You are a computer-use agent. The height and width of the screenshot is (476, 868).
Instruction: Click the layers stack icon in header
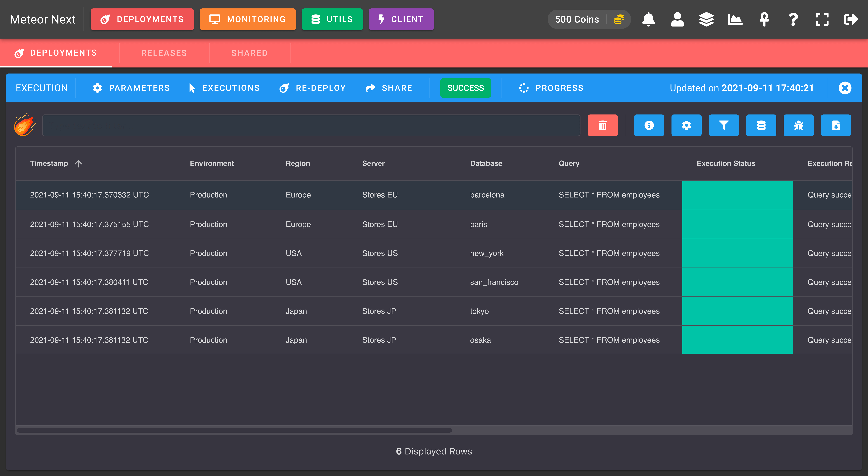(x=706, y=19)
